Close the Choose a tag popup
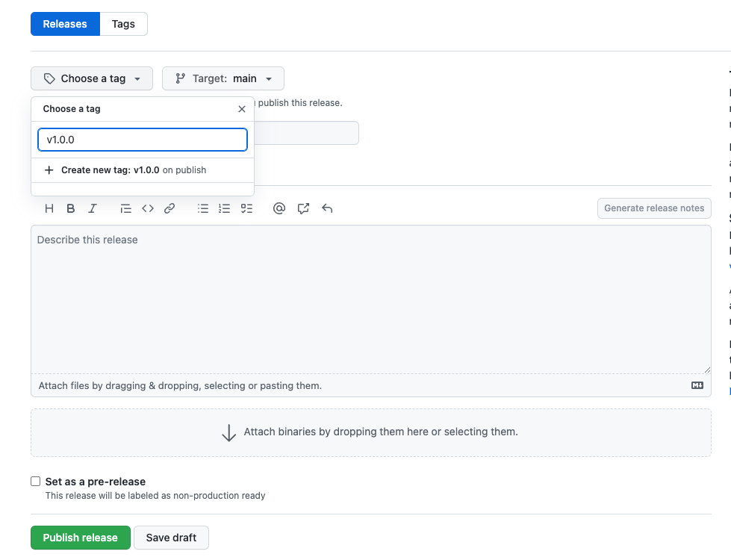 tap(241, 109)
